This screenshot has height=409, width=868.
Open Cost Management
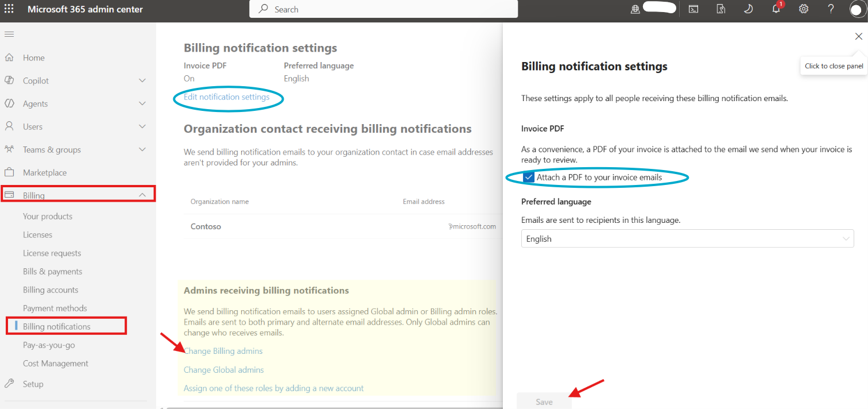pos(56,364)
